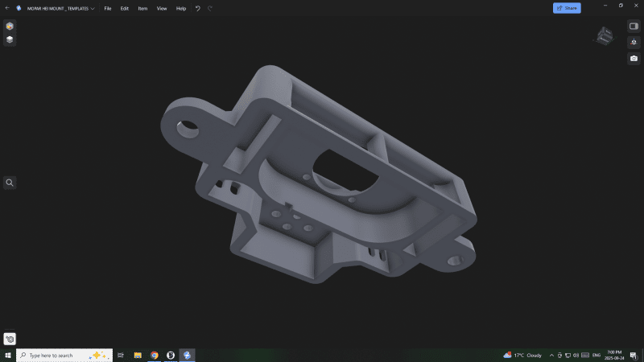Click the Windows taskbar search box

(x=64, y=355)
